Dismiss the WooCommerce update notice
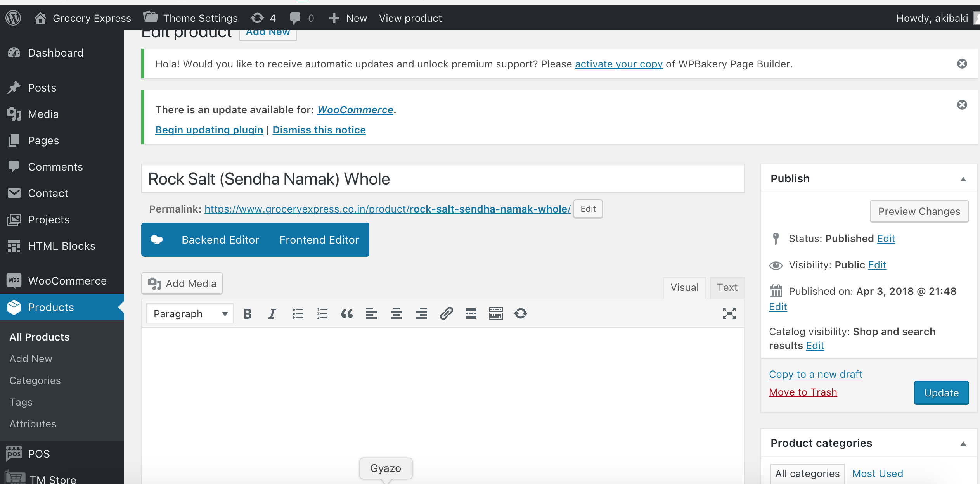This screenshot has height=484, width=980. (x=962, y=105)
